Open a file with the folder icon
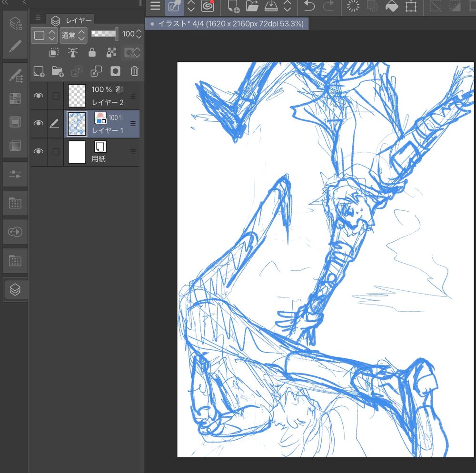 click(252, 6)
